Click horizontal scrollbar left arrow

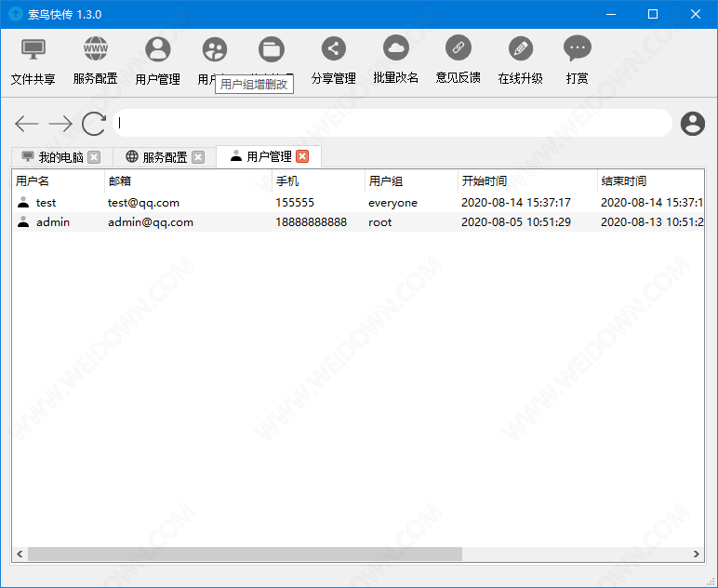pyautogui.click(x=20, y=554)
